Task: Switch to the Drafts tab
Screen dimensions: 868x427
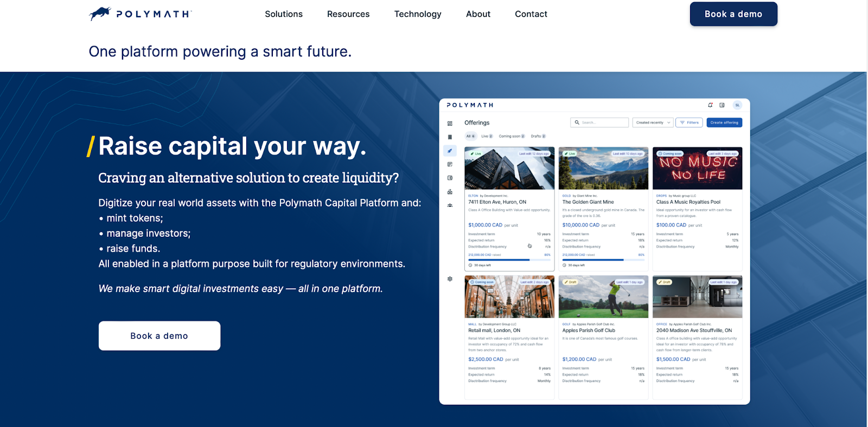Action: (x=538, y=136)
